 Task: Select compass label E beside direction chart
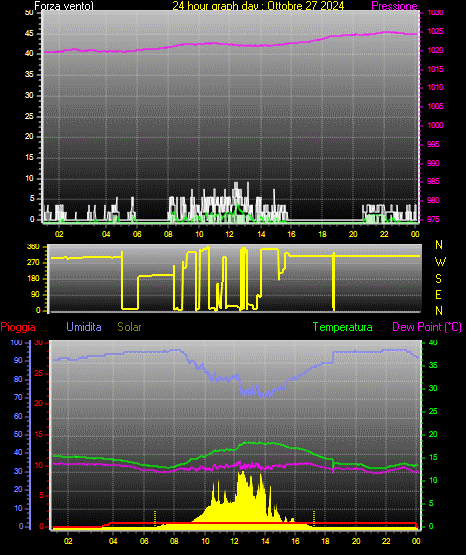438,294
